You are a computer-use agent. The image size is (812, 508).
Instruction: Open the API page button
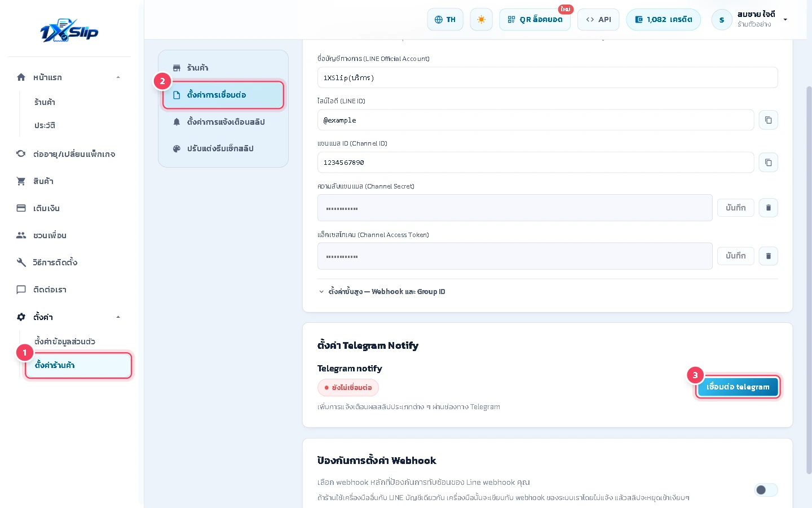[598, 19]
